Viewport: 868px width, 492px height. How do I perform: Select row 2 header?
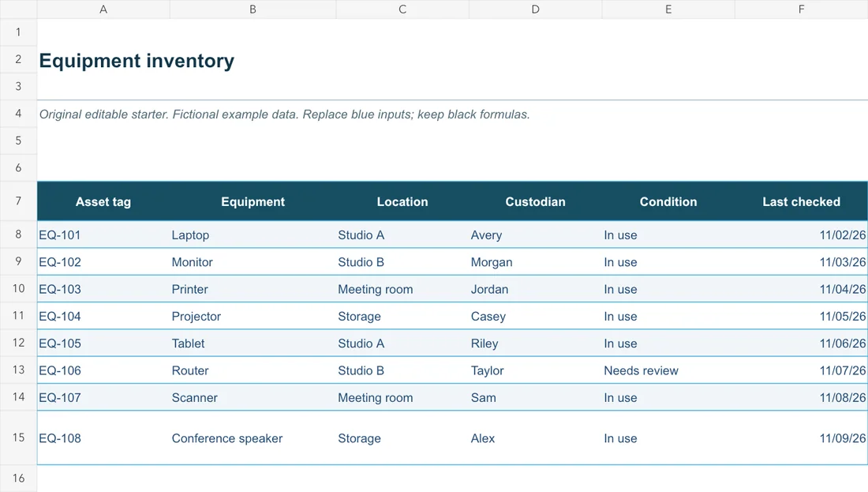pyautogui.click(x=18, y=59)
